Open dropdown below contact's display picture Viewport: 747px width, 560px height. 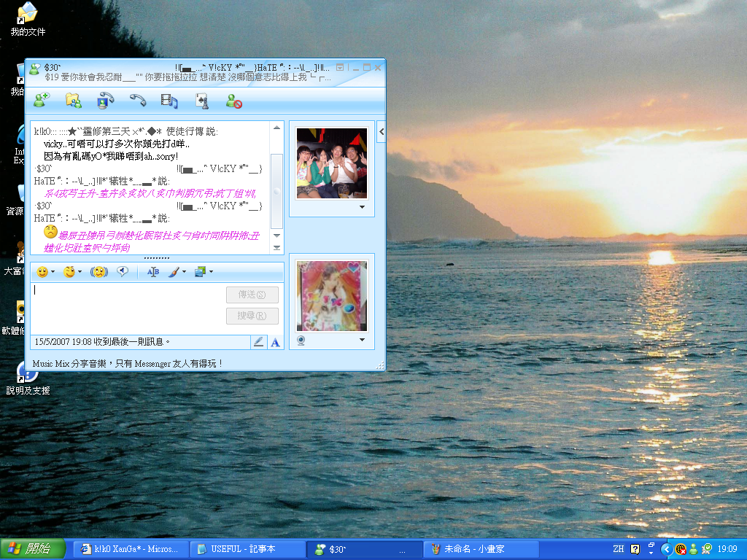362,207
